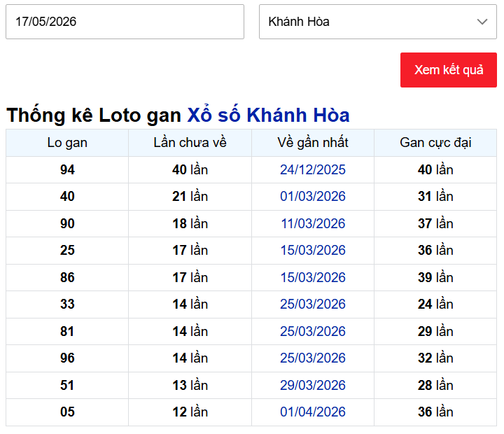Click the 32 lần cell

(x=435, y=358)
